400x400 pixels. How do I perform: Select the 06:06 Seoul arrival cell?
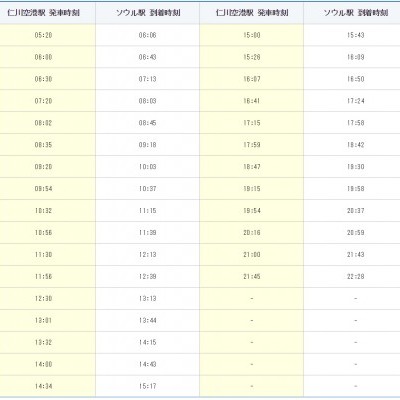(x=147, y=35)
